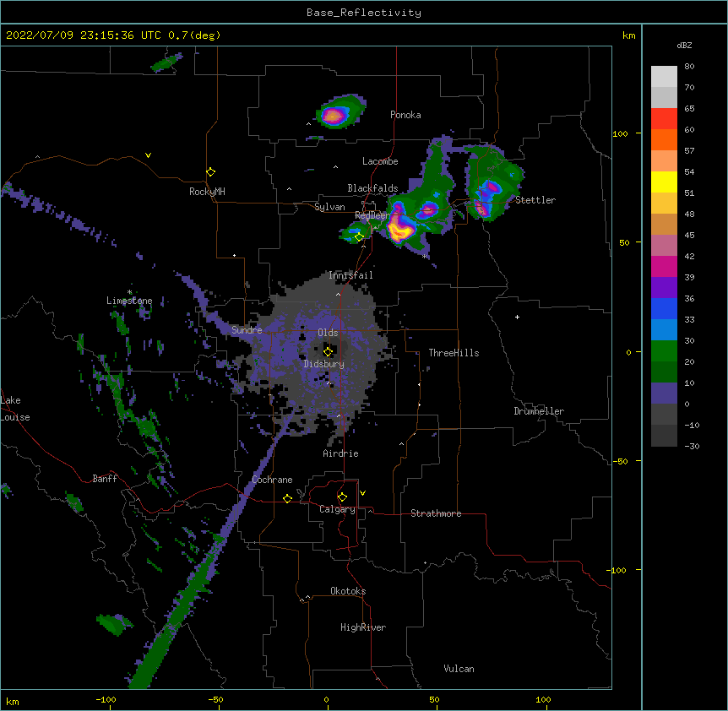This screenshot has height=711, width=728.
Task: Click the Okotoks label
Action: pos(348,591)
